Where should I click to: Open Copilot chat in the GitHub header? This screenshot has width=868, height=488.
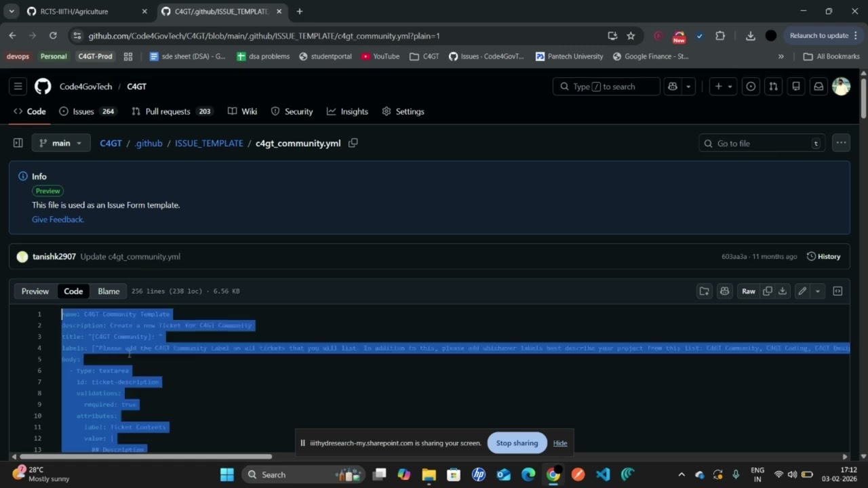click(673, 86)
